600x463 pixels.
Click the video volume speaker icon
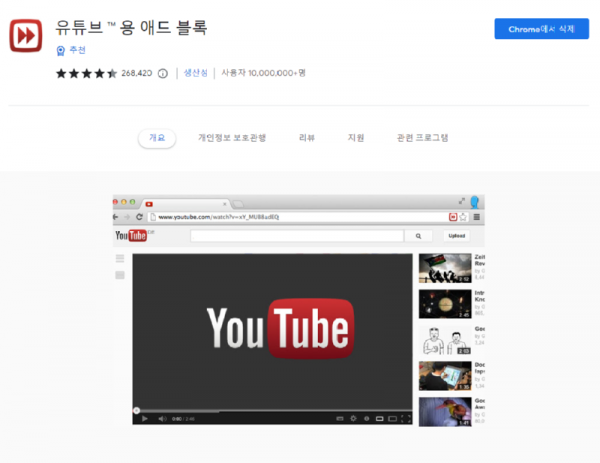coord(162,419)
